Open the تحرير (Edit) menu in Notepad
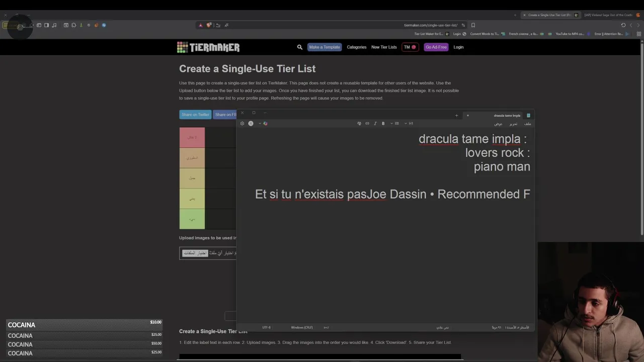644x362 pixels. pyautogui.click(x=513, y=124)
